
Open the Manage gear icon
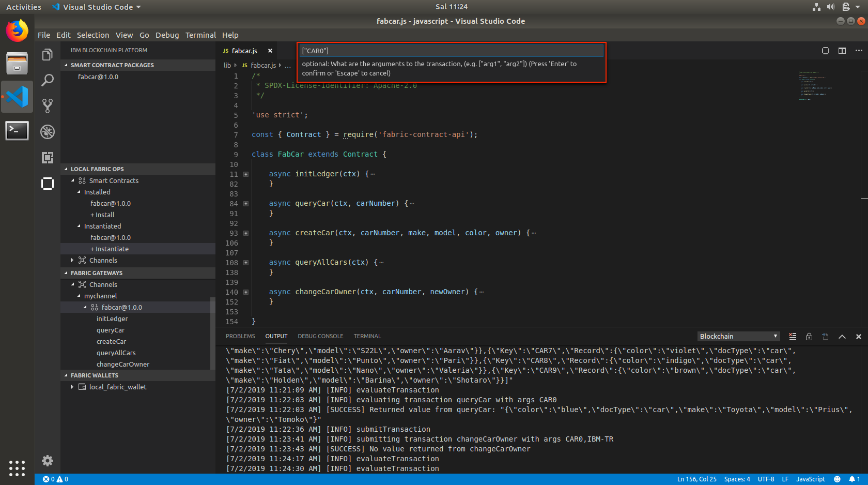pyautogui.click(x=48, y=461)
